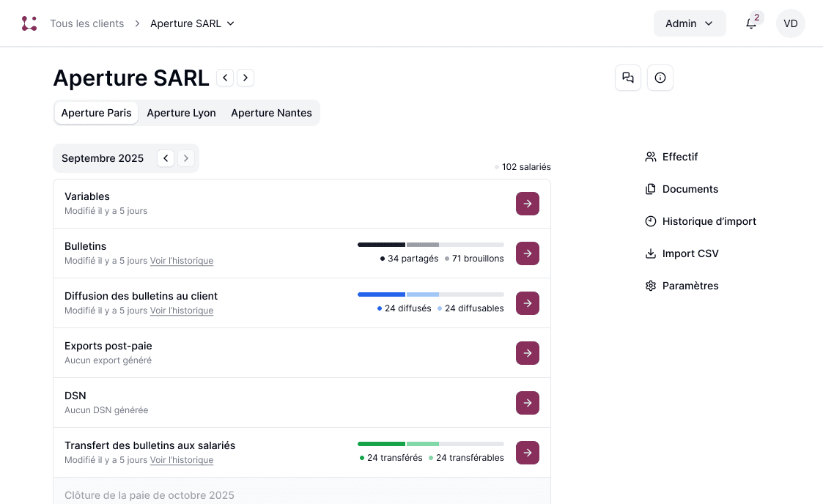Click the info circle icon
This screenshot has height=504, width=823.
click(x=660, y=78)
